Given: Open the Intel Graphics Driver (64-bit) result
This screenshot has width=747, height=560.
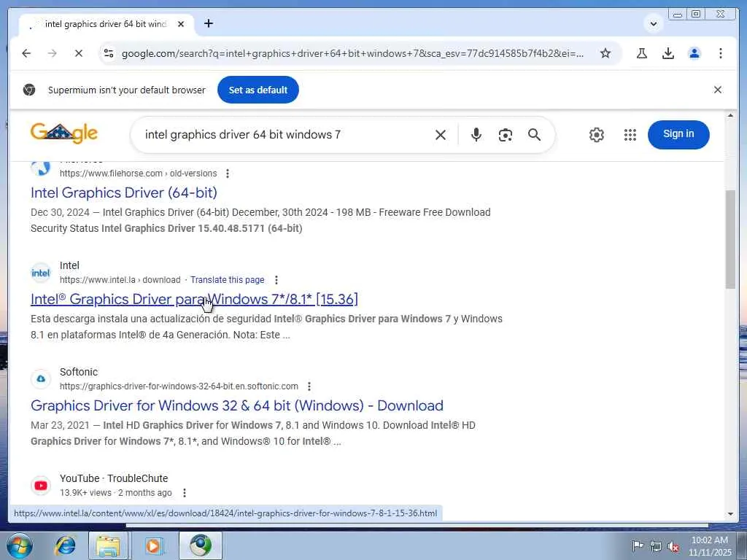Looking at the screenshot, I should (x=124, y=192).
